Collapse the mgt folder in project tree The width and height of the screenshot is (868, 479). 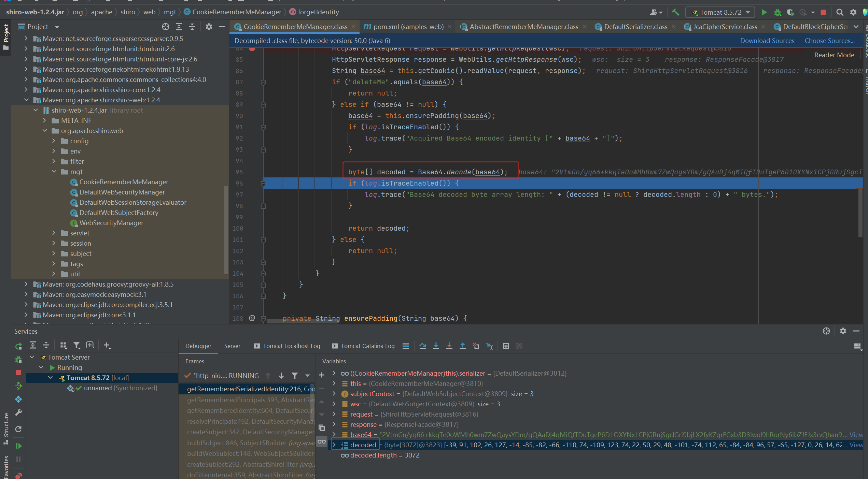coord(54,172)
